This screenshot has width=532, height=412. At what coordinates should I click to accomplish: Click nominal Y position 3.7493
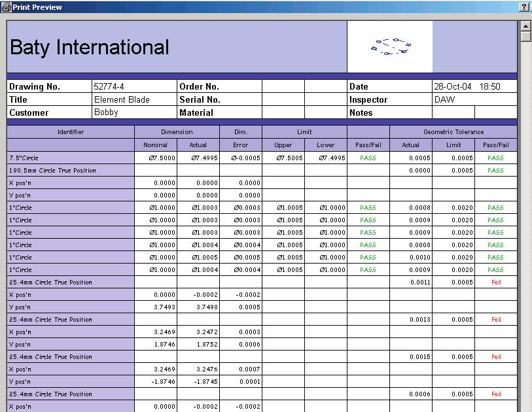click(x=164, y=307)
